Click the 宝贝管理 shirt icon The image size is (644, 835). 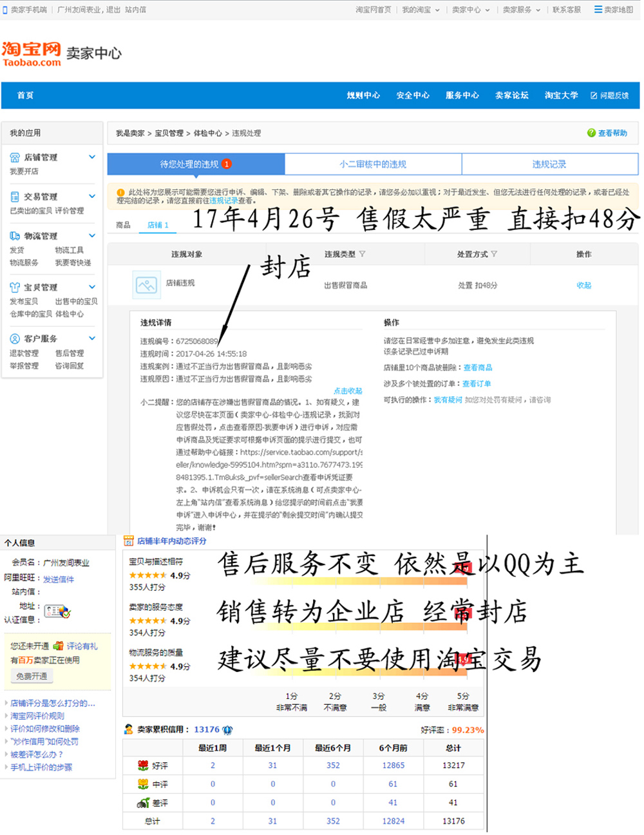(x=15, y=287)
